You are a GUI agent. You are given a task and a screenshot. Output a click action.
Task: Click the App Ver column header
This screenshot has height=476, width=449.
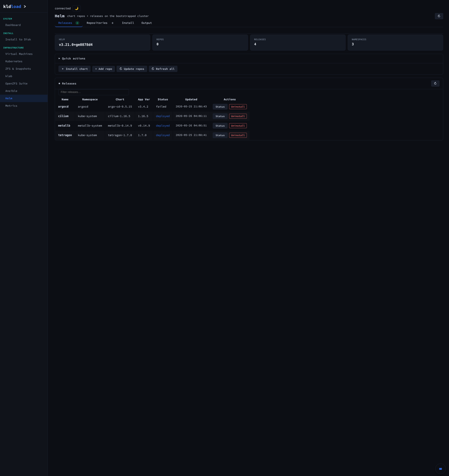[144, 100]
